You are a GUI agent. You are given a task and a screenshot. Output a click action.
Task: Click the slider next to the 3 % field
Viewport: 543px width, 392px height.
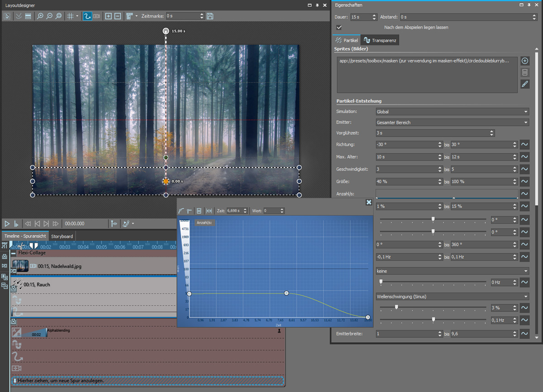click(x=396, y=307)
